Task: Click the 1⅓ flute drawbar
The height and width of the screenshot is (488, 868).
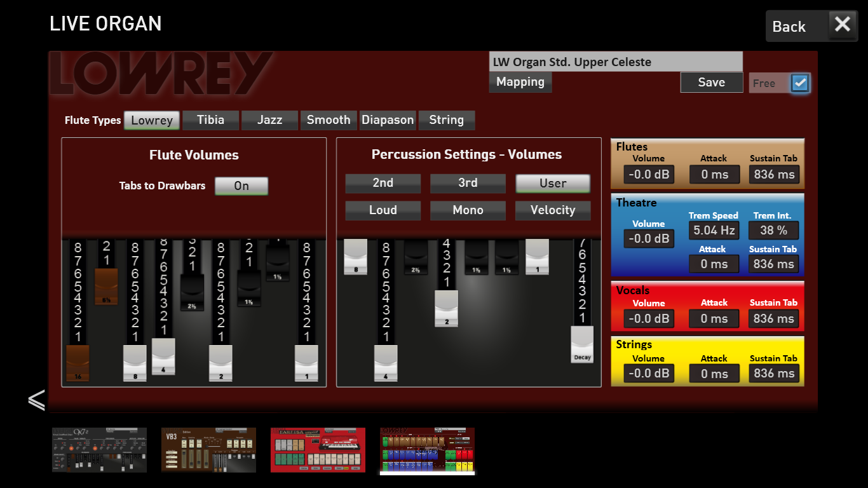Action: click(x=278, y=263)
